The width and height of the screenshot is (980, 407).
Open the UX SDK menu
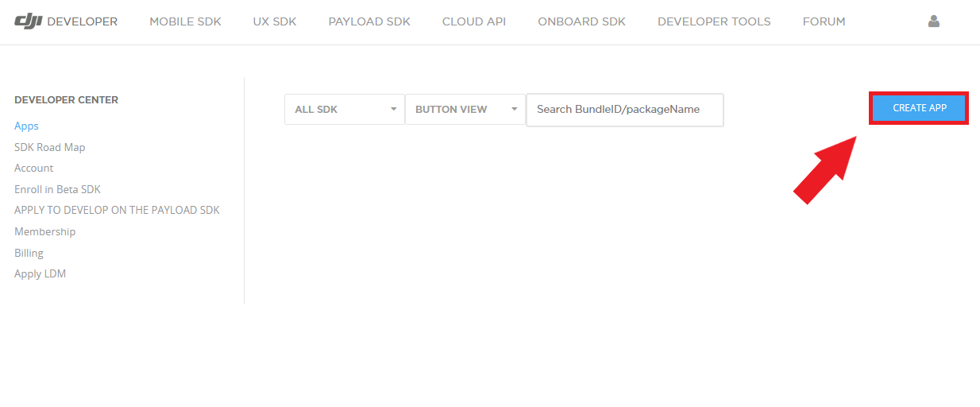pyautogui.click(x=275, y=21)
